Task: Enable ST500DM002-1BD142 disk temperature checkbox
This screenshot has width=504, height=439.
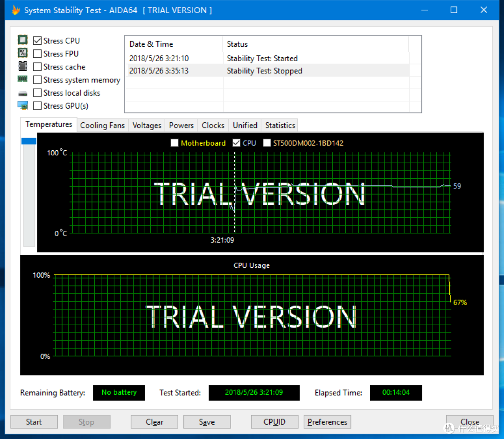Action: [267, 143]
